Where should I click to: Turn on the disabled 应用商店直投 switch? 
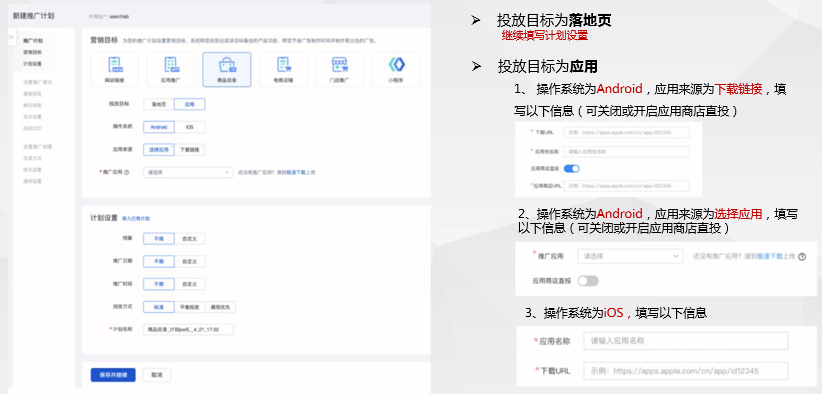588,281
